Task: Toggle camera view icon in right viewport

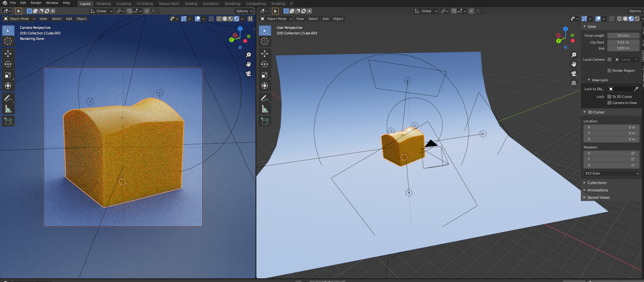Action: click(574, 74)
